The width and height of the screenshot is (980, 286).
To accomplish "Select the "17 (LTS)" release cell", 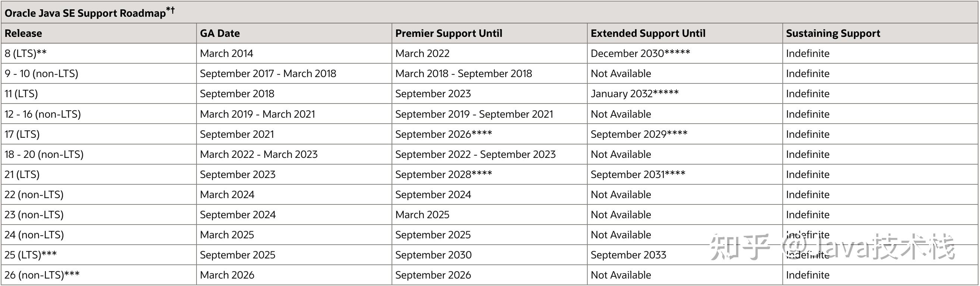I will pos(22,134).
